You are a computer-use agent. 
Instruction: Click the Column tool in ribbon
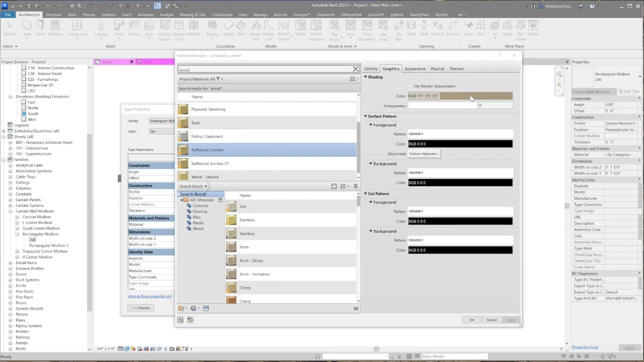[x=101, y=28]
